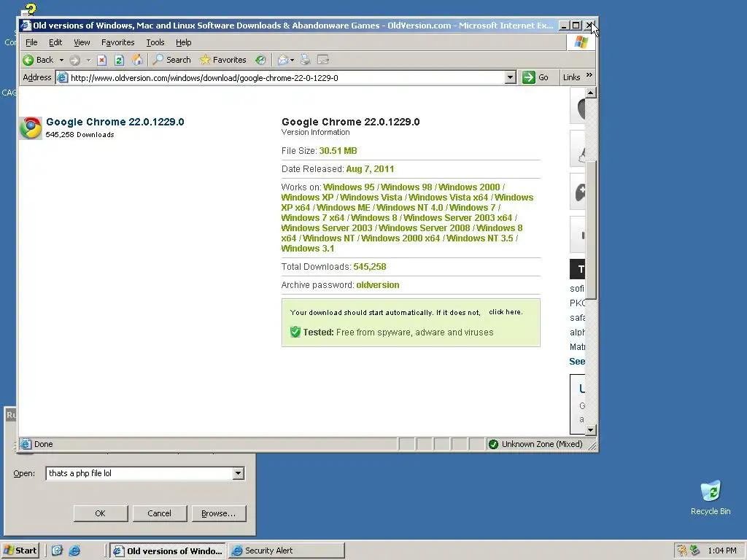The image size is (747, 560).
Task: Click the Back arrow icon in IE toolbar
Action: pos(28,60)
